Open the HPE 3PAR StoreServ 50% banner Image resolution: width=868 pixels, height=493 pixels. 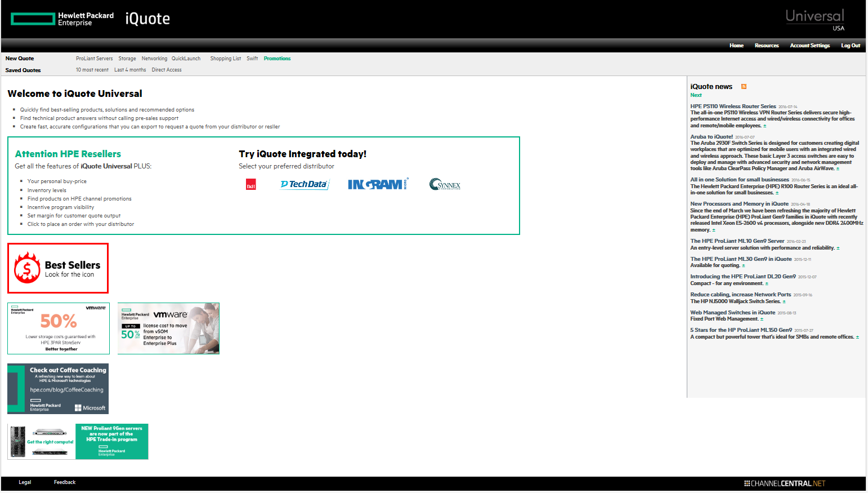tap(58, 328)
